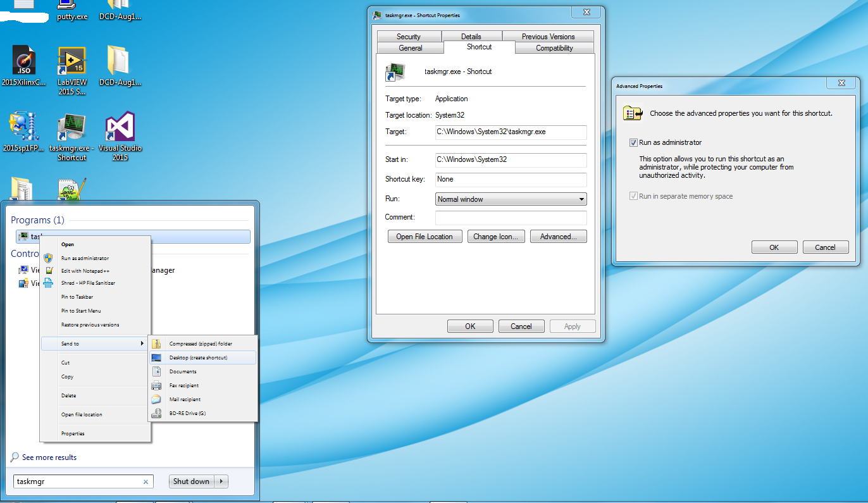868x503 pixels.
Task: Choose Copy in the context menu
Action: pos(68,376)
